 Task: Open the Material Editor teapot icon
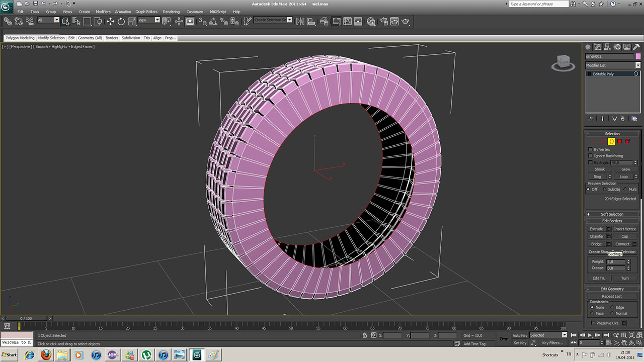tap(371, 21)
